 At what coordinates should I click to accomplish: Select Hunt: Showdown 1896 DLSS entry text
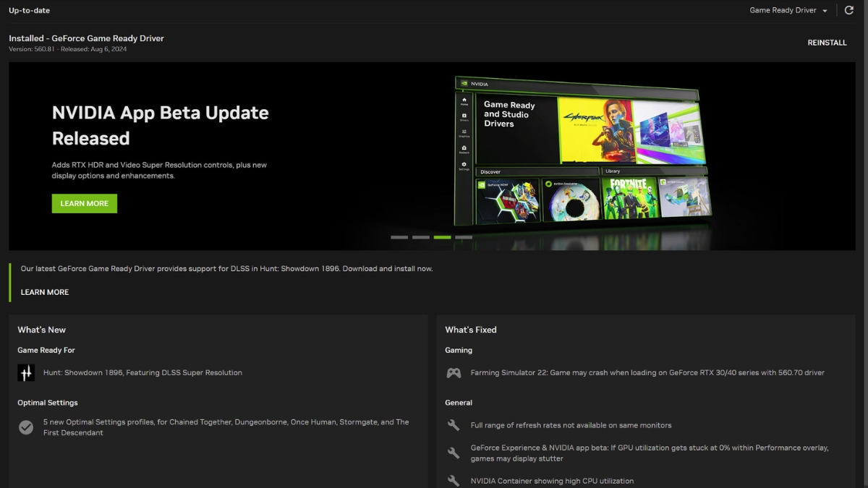point(142,373)
